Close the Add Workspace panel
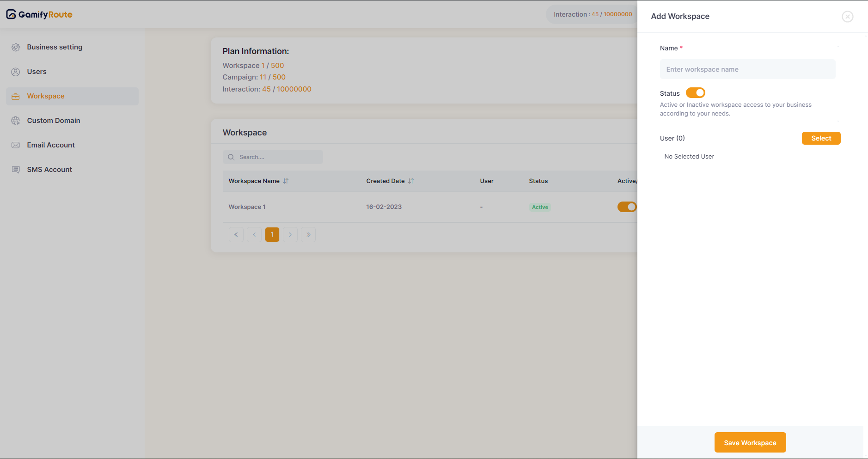868x459 pixels. click(x=847, y=17)
